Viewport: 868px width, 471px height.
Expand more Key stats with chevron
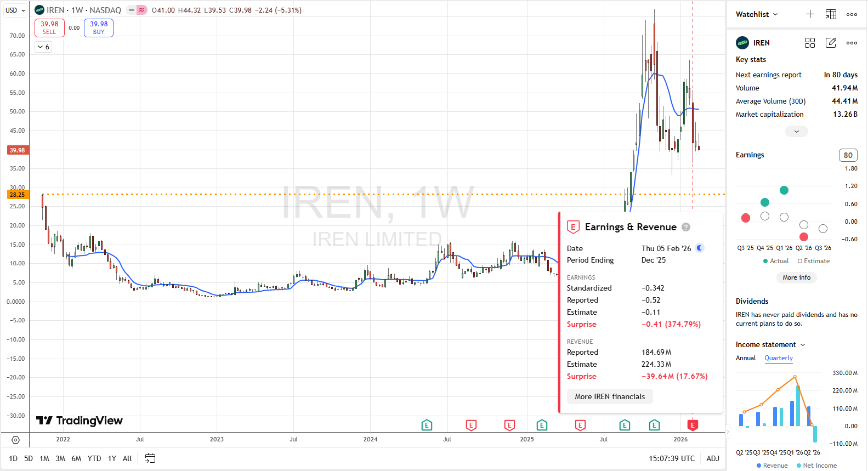[x=796, y=131]
